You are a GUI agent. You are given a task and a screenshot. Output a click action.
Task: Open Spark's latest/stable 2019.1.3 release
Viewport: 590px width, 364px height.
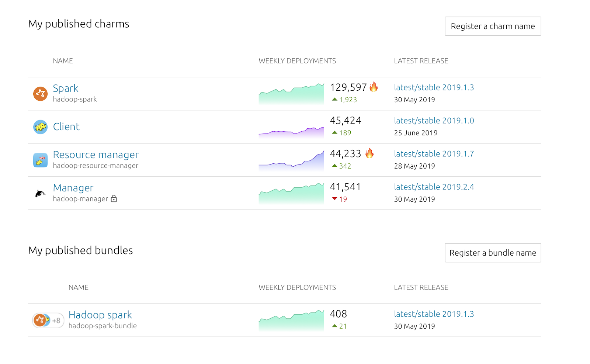tap(434, 87)
